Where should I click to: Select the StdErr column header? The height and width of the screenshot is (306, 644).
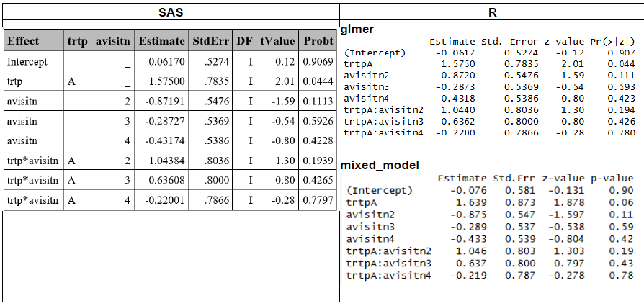[210, 40]
